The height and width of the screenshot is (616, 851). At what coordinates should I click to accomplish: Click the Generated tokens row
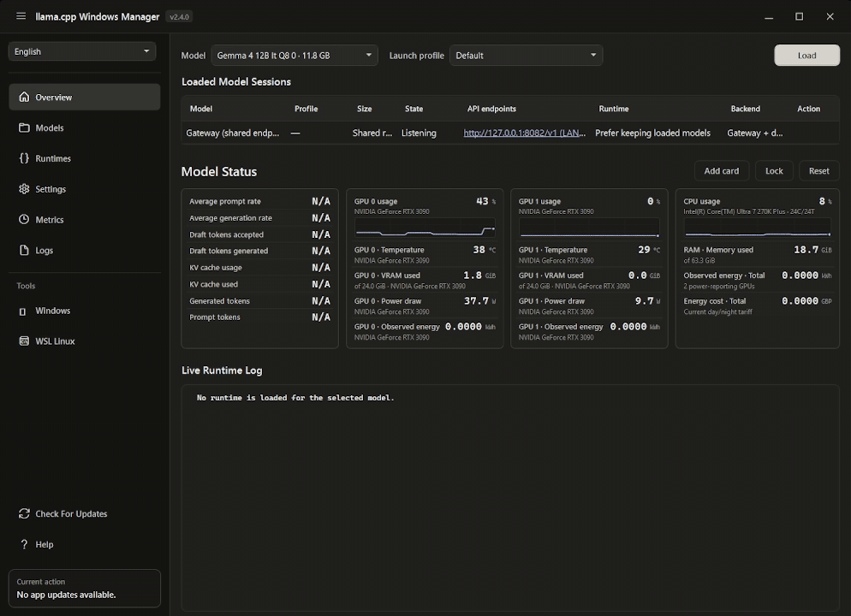(x=259, y=301)
